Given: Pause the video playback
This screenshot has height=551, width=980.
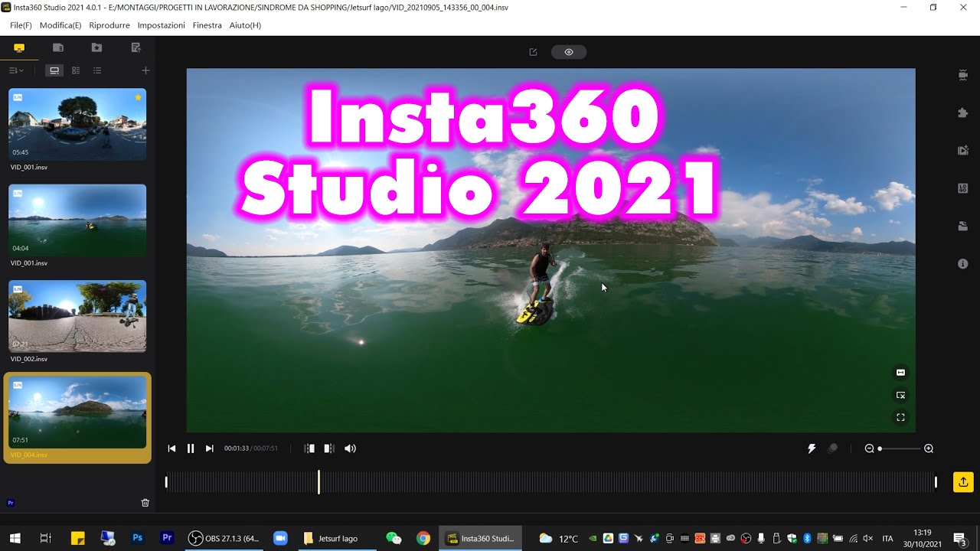Looking at the screenshot, I should (191, 448).
